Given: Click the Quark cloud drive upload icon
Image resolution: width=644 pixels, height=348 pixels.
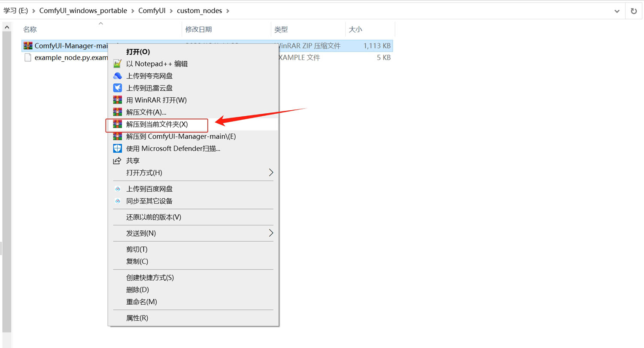Looking at the screenshot, I should [x=117, y=76].
